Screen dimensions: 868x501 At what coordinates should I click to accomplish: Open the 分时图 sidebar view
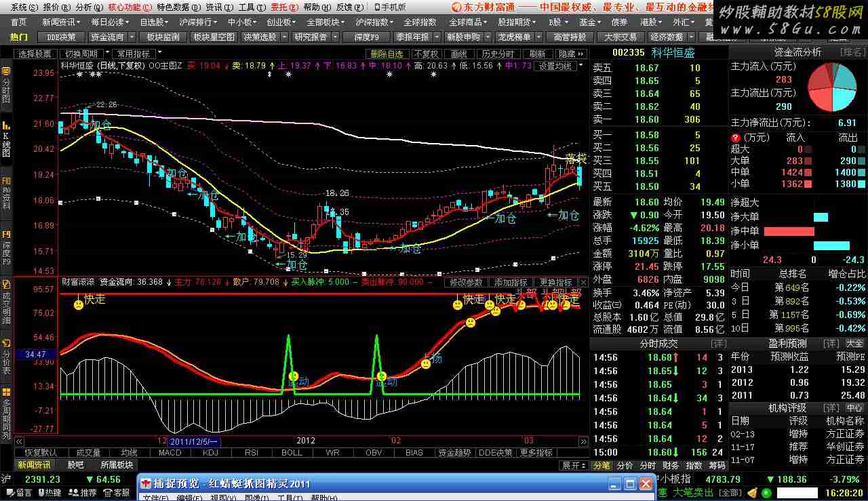[x=6, y=85]
